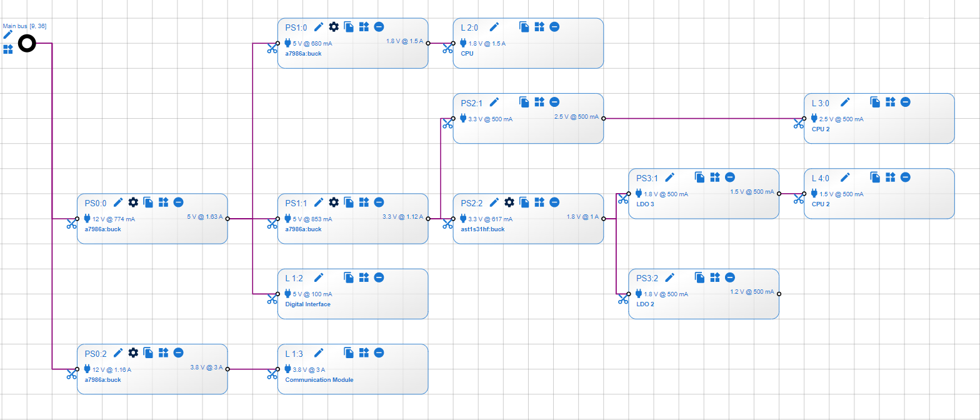Remove L 2:0 CPU load with minus icon

point(554,26)
